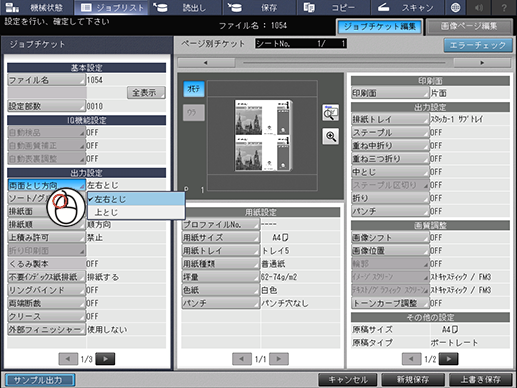
Task: Click the エラーチェック button
Action: coord(478,45)
